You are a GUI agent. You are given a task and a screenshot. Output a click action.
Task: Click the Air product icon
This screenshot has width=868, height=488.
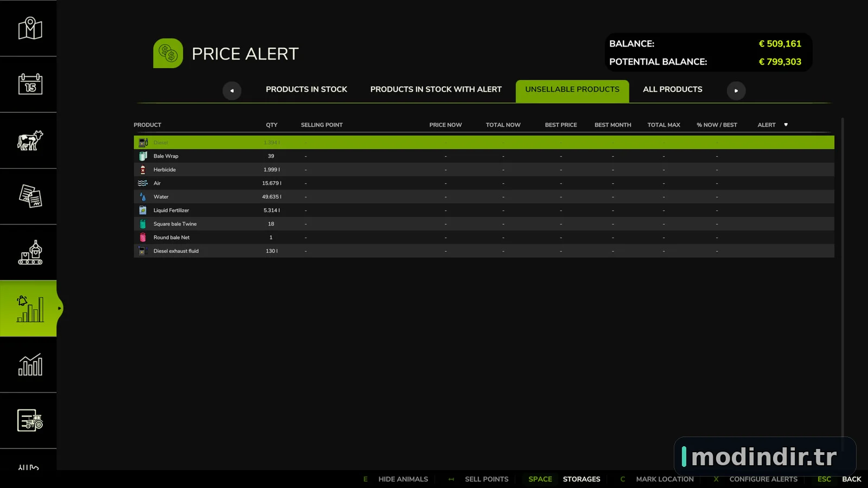[143, 183]
